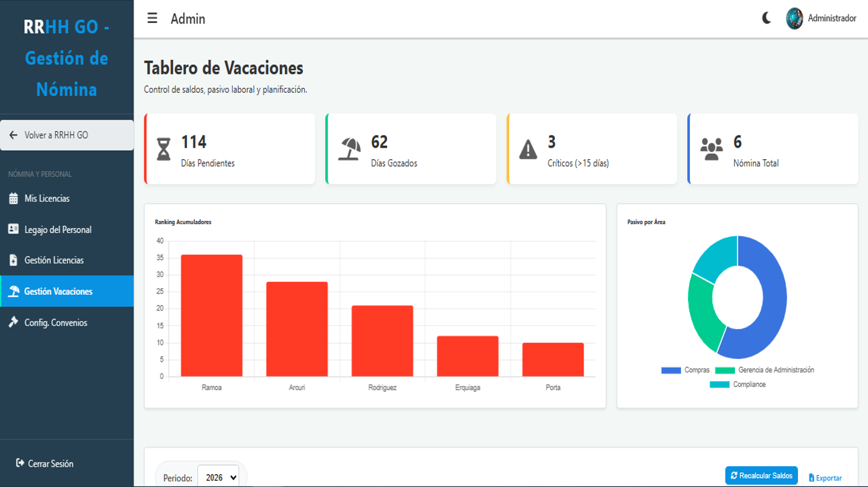Click the calendar icon beside Mis Licencias
868x487 pixels.
click(13, 199)
